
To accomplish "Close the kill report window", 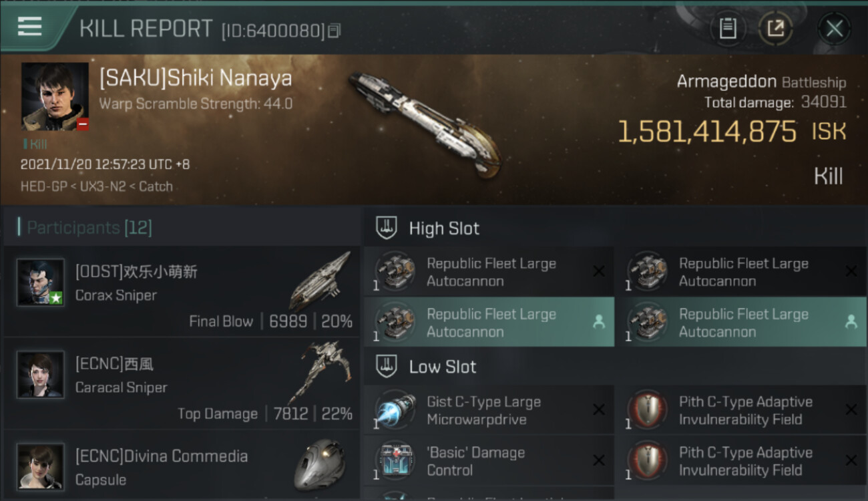I will [834, 29].
